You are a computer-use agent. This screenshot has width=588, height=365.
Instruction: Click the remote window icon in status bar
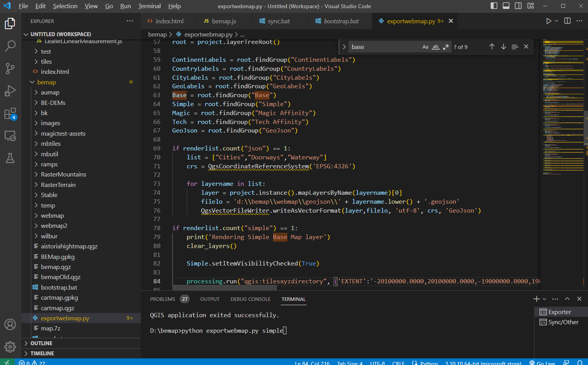tap(7, 362)
